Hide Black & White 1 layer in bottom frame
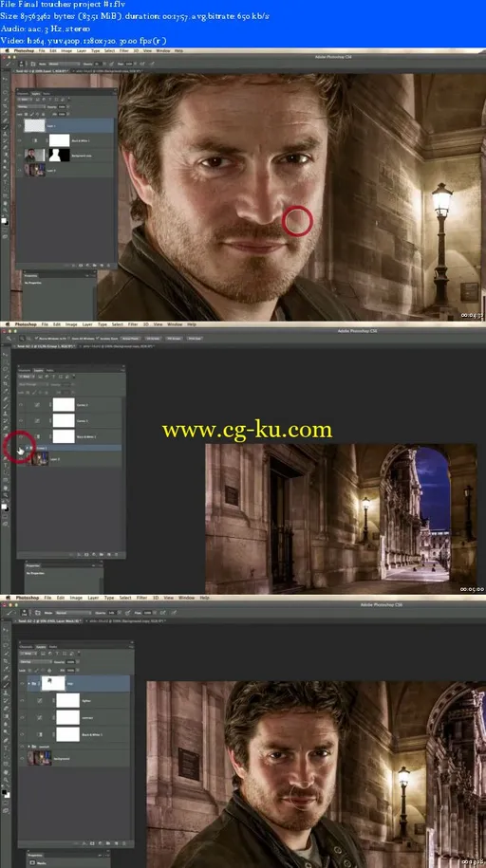486x868 pixels. tap(22, 734)
